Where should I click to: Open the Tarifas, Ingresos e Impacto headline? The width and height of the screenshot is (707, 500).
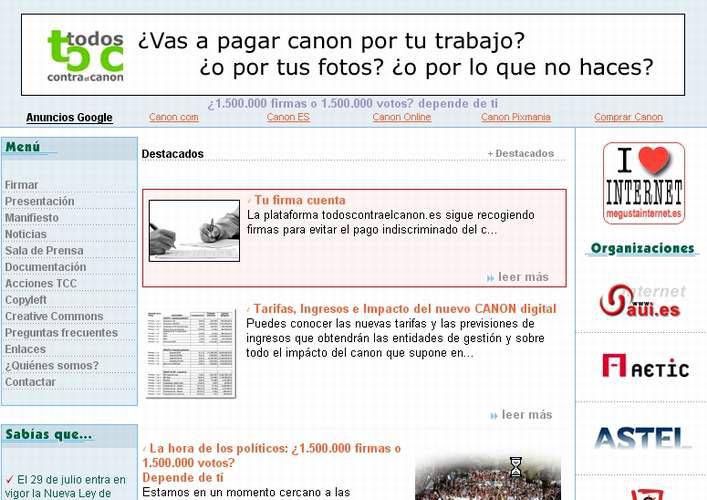404,309
